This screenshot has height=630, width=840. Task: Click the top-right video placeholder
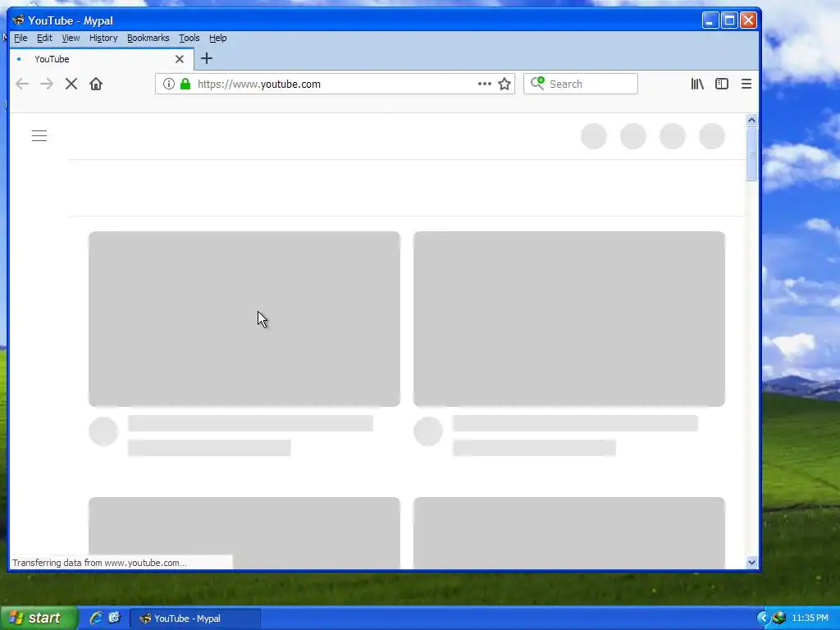point(569,319)
